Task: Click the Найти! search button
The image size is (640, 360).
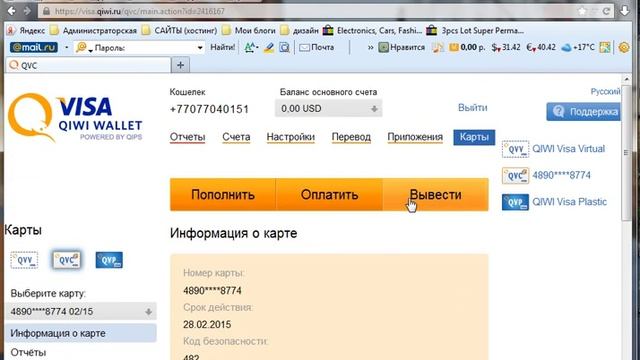Action: (x=222, y=47)
